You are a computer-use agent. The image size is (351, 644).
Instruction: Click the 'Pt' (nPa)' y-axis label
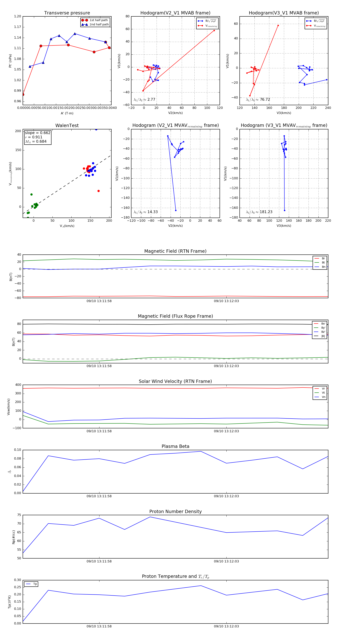tap(10, 61)
